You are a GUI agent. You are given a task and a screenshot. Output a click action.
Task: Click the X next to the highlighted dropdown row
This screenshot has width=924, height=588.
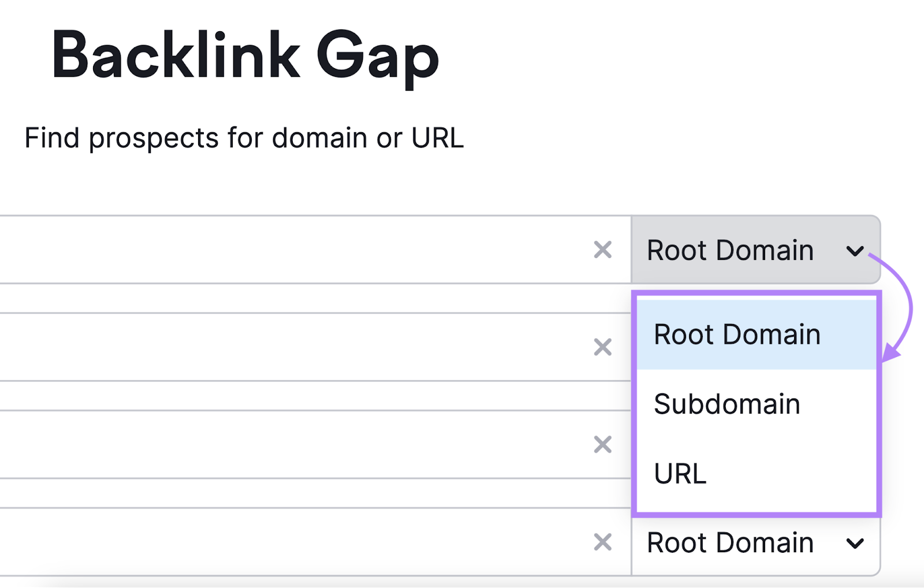coord(602,347)
